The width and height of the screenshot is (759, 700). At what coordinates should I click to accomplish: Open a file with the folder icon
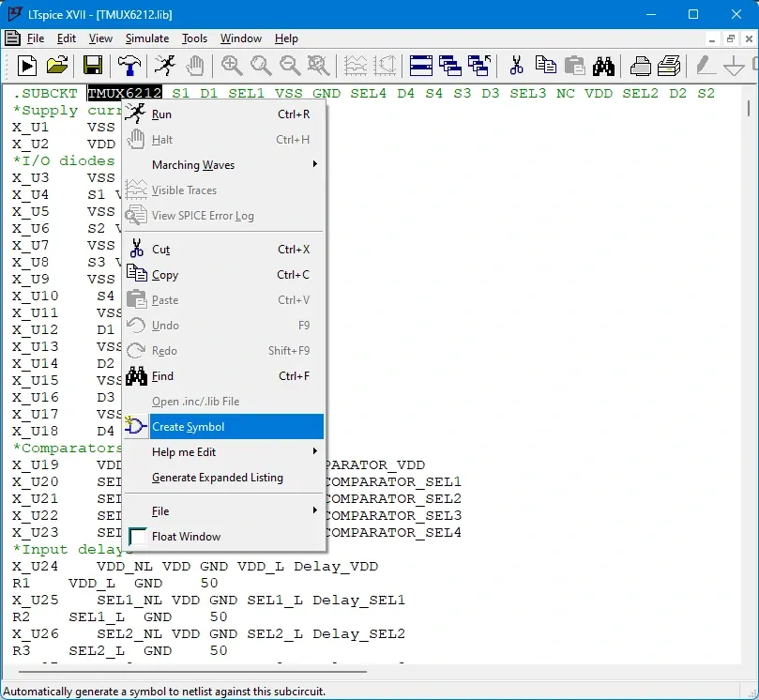(57, 66)
